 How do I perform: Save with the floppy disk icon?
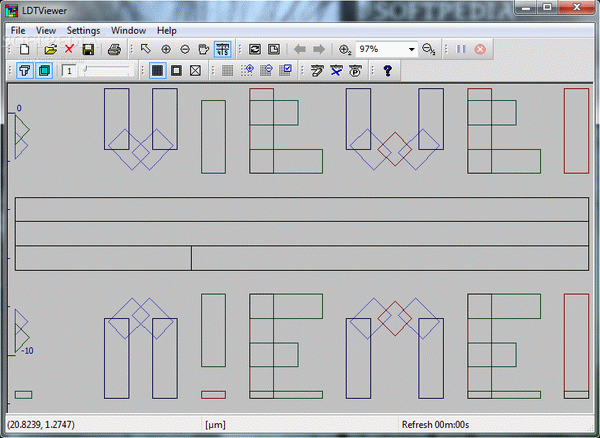click(88, 49)
